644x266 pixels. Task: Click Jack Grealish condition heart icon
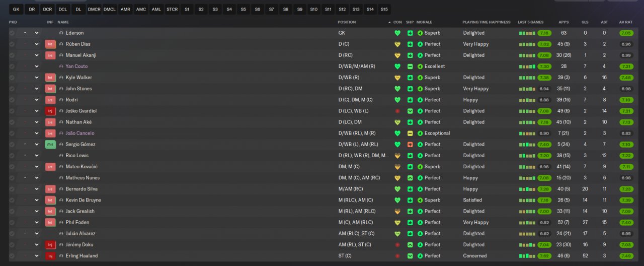[x=397, y=211]
